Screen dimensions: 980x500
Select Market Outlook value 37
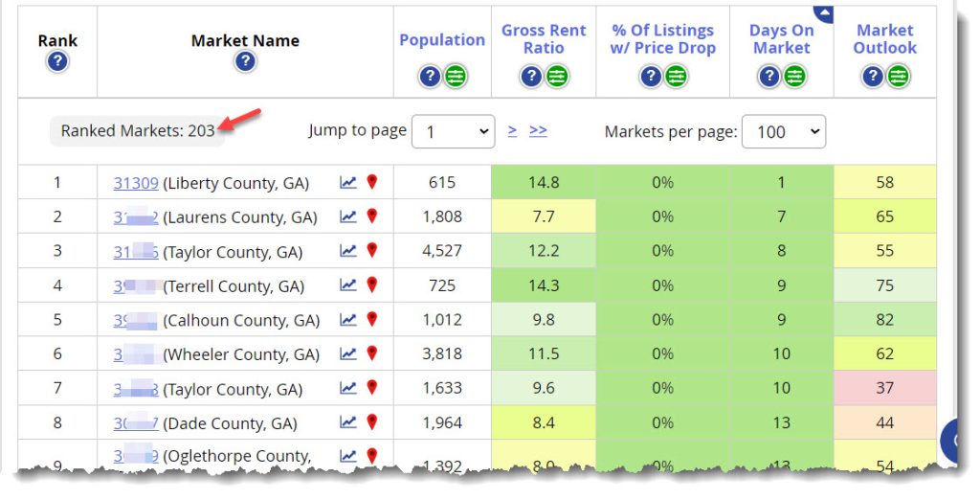[x=885, y=388]
